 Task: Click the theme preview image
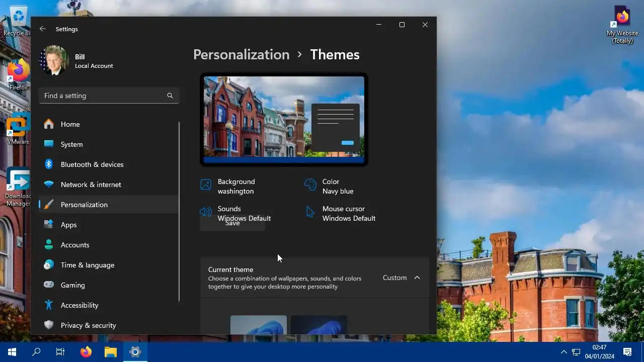coord(284,120)
